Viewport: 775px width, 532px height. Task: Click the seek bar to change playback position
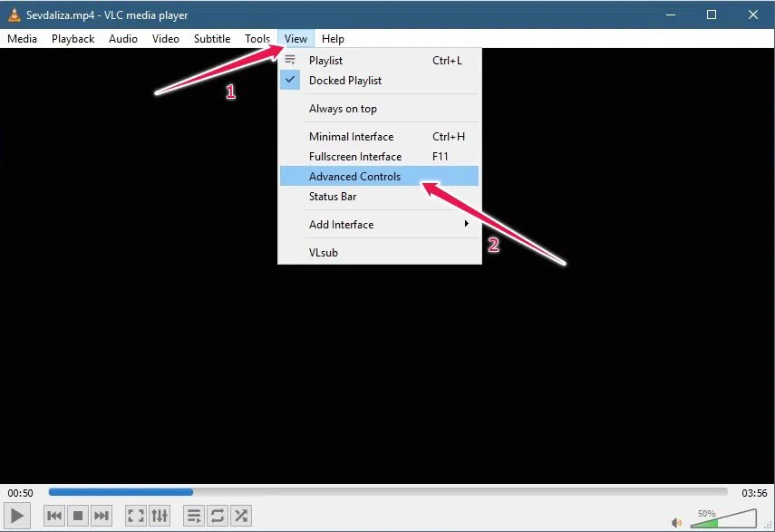388,491
